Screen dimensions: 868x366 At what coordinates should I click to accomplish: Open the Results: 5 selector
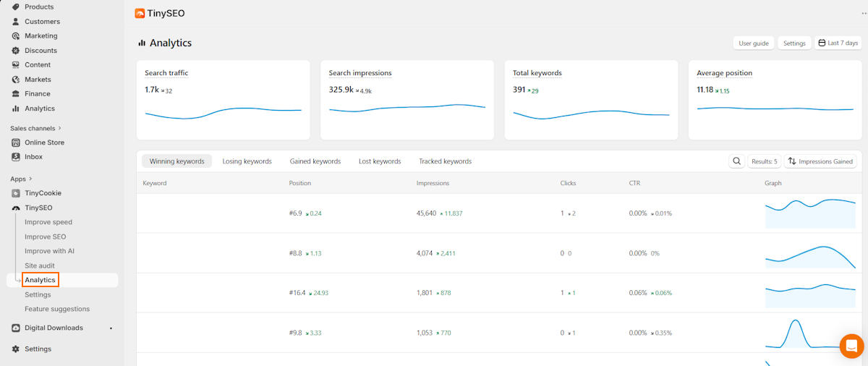[x=764, y=161]
